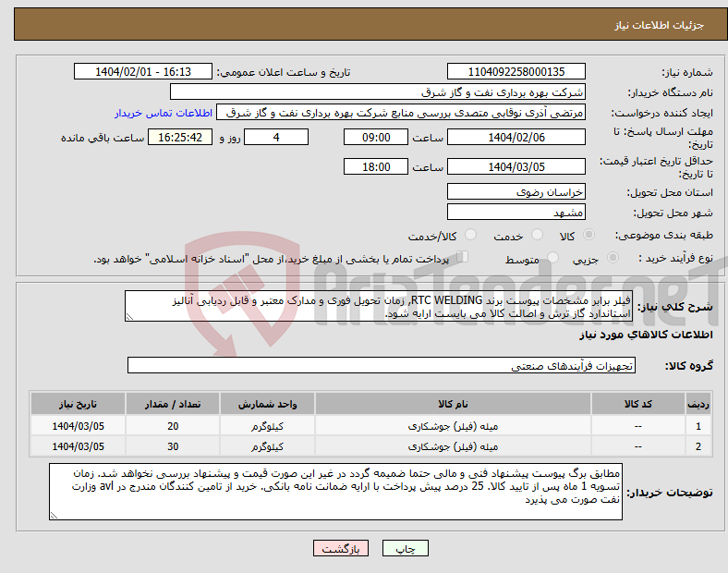Screen dimensions: 728x573
Task: Click the price validity date field 1404/03/05
Action: point(516,166)
